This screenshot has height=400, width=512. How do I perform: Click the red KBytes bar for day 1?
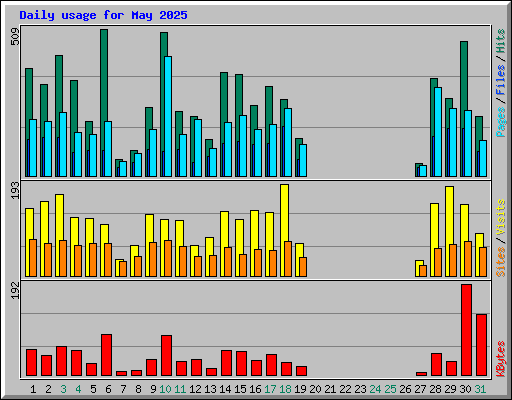click(31, 363)
